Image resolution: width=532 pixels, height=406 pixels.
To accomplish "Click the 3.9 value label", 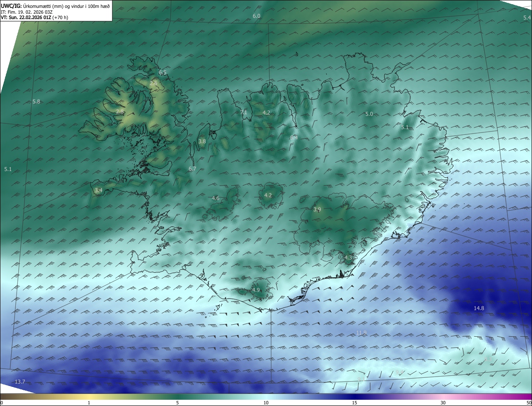I will [x=317, y=210].
